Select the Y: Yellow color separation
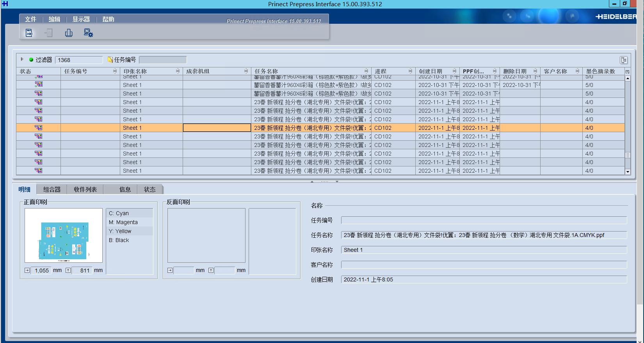 click(130, 231)
